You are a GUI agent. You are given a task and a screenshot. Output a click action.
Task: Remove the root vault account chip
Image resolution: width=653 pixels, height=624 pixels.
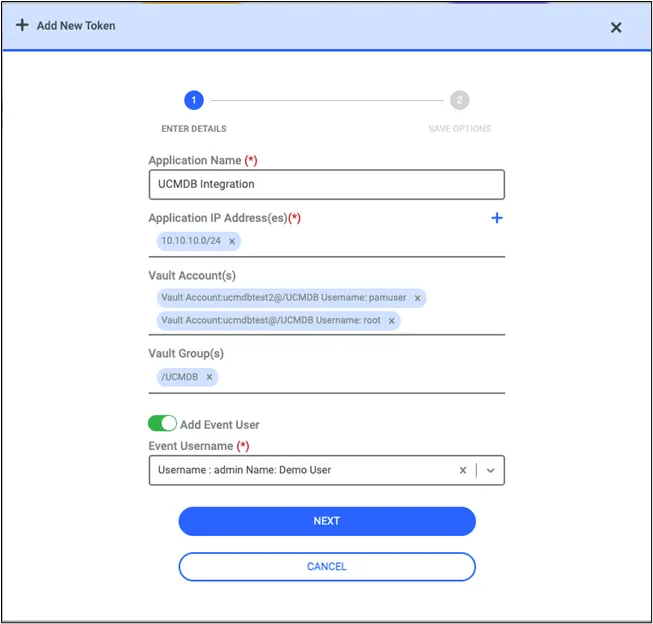[x=391, y=321]
